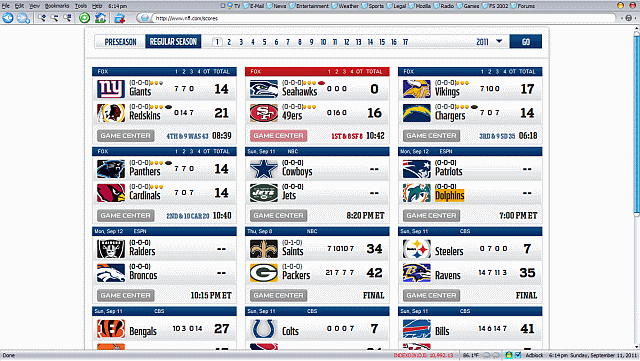Click the Panthers team logo
The image size is (640, 361).
(x=111, y=169)
